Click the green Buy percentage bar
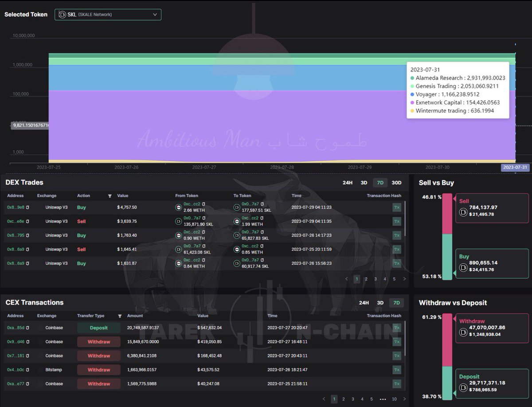 (x=447, y=257)
